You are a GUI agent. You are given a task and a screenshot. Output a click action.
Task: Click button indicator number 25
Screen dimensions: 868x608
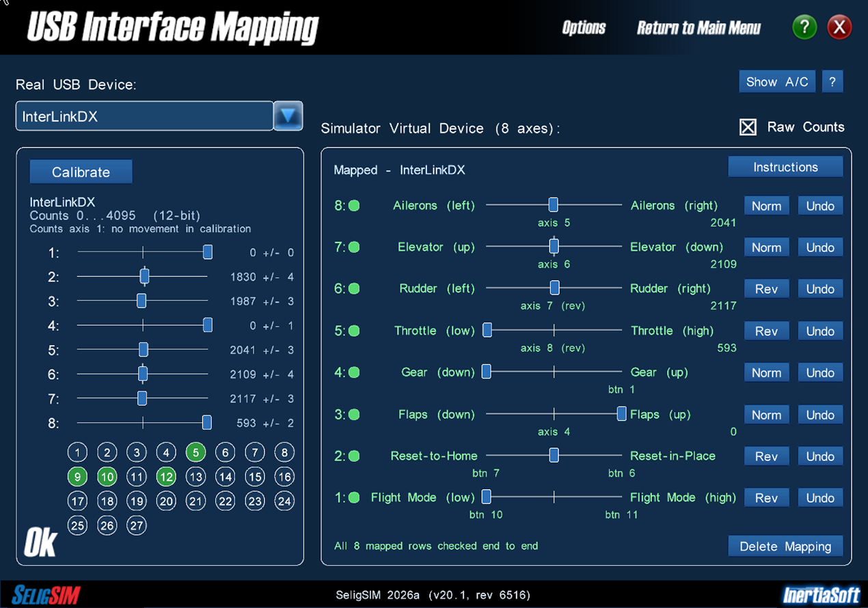point(78,526)
